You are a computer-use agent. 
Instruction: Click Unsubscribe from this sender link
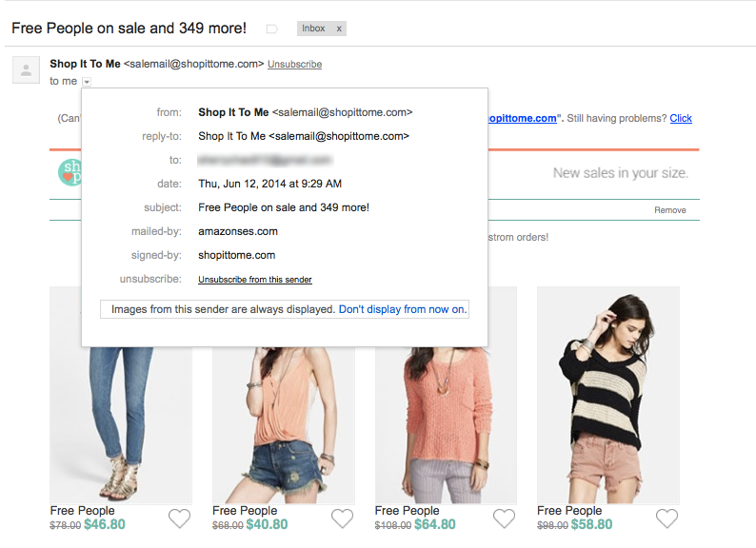coord(255,280)
